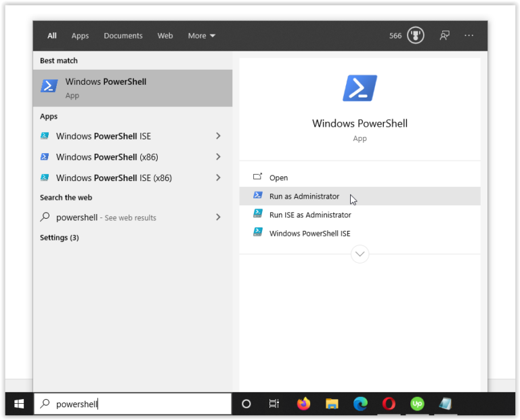
Task: Open the Upwork app on taskbar
Action: click(417, 404)
